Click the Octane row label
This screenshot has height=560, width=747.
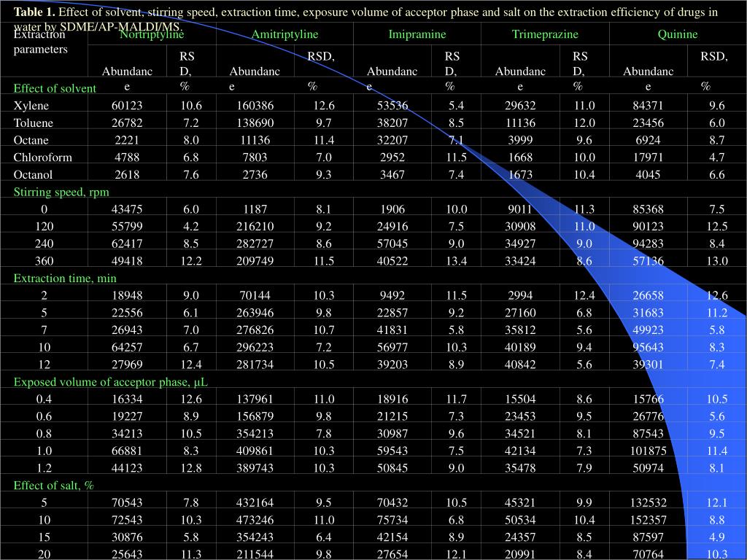[x=31, y=140]
